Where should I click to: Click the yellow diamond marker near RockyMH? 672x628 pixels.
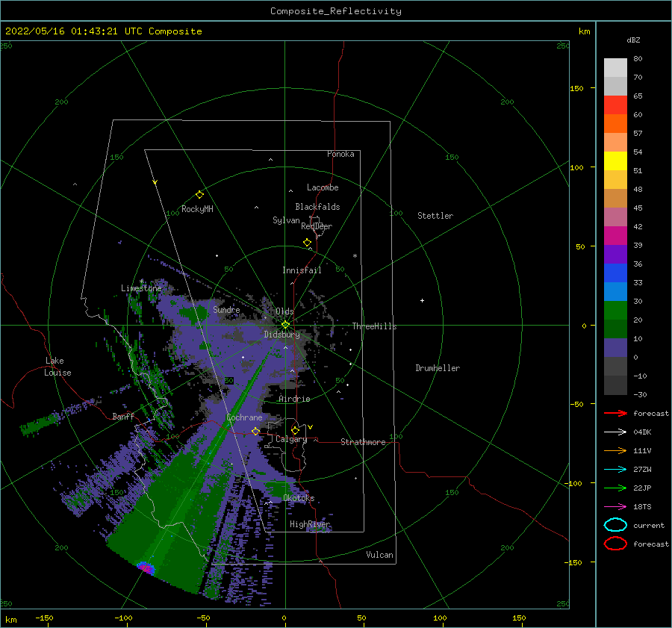[x=199, y=195]
